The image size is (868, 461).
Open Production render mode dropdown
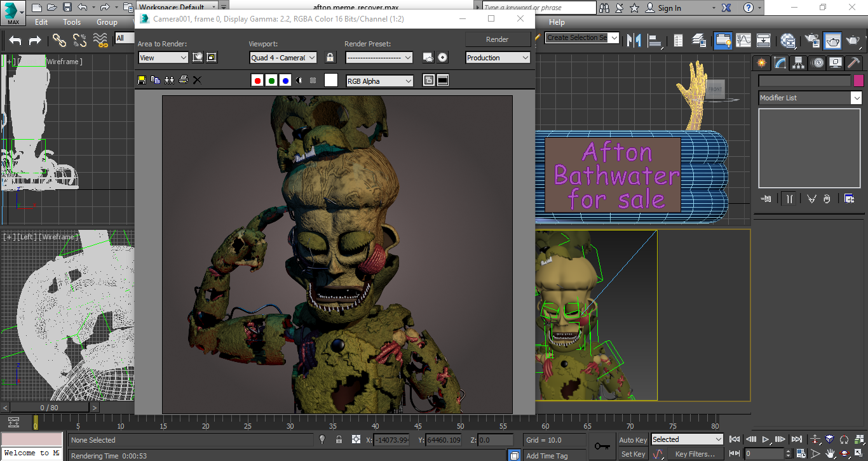(x=498, y=58)
